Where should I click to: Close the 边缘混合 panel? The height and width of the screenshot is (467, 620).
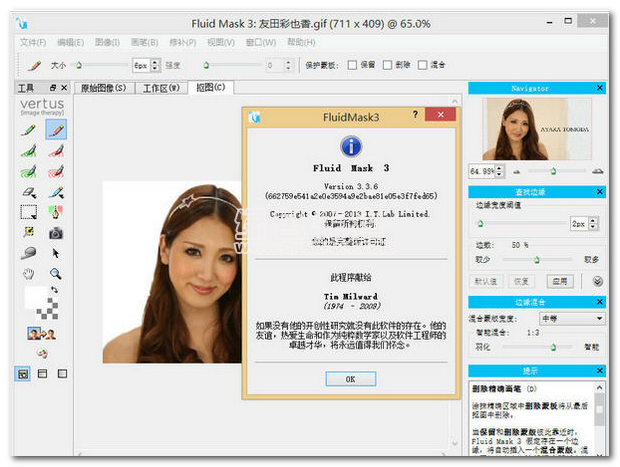coord(599,302)
